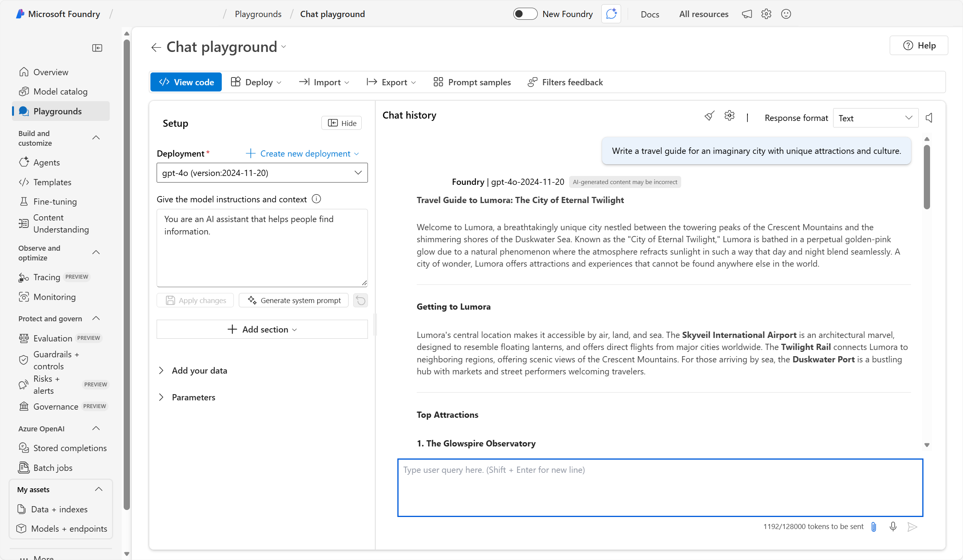Click inside the user query input box

coord(659,488)
